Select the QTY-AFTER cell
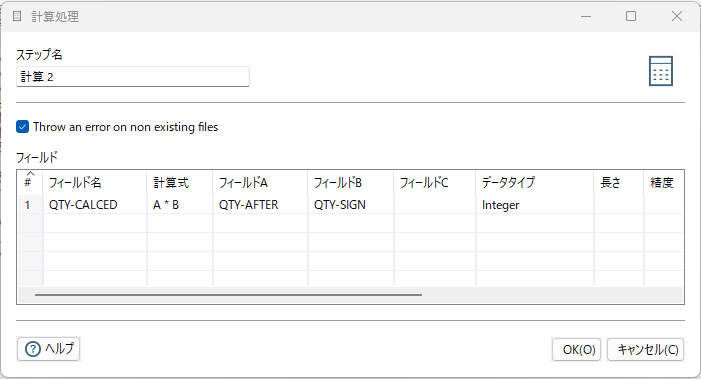 [x=260, y=205]
